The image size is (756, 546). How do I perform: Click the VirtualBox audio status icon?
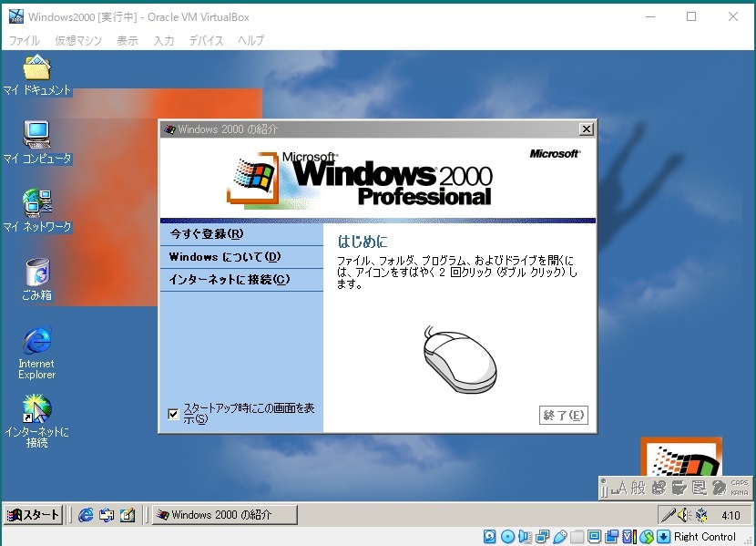[x=525, y=536]
